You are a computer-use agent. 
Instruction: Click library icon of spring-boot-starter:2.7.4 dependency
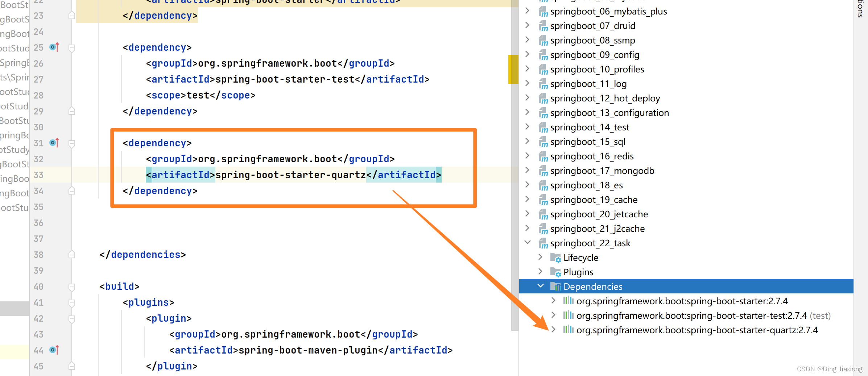coord(568,301)
